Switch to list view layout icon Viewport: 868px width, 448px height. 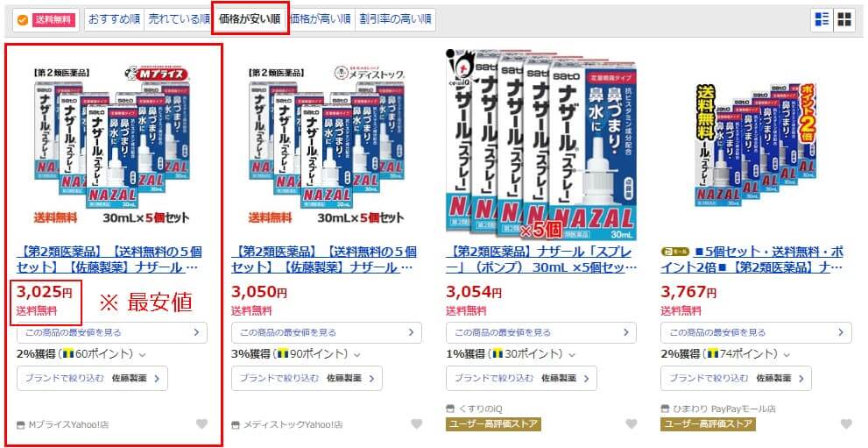(822, 20)
